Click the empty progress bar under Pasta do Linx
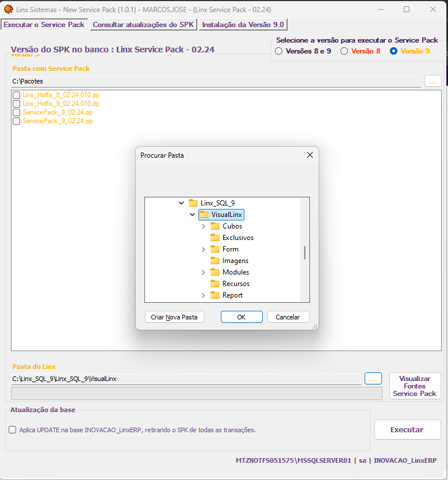The image size is (448, 480). click(x=197, y=393)
